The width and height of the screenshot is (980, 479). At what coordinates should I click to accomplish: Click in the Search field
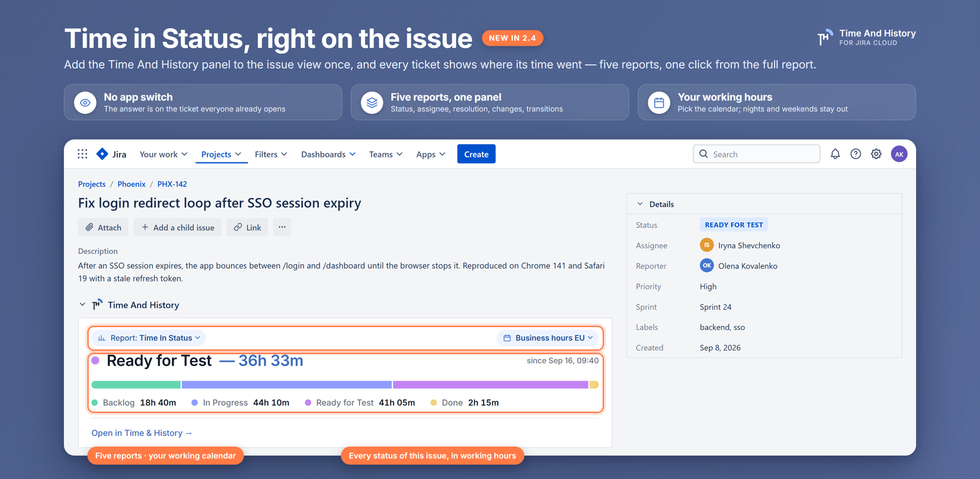point(756,154)
